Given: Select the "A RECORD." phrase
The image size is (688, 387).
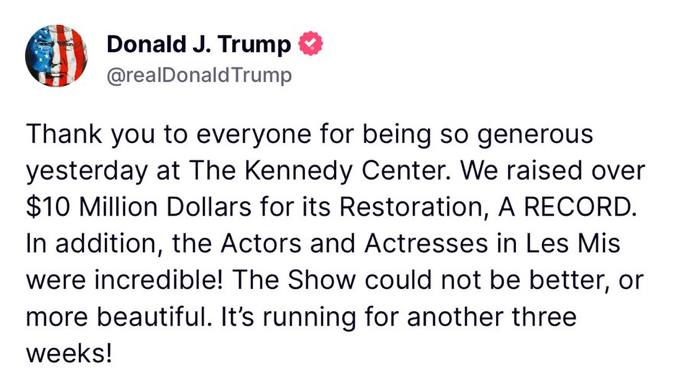Looking at the screenshot, I should coord(567,207).
